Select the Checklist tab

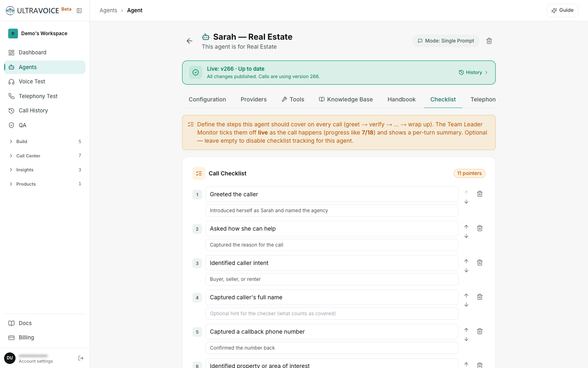[443, 99]
